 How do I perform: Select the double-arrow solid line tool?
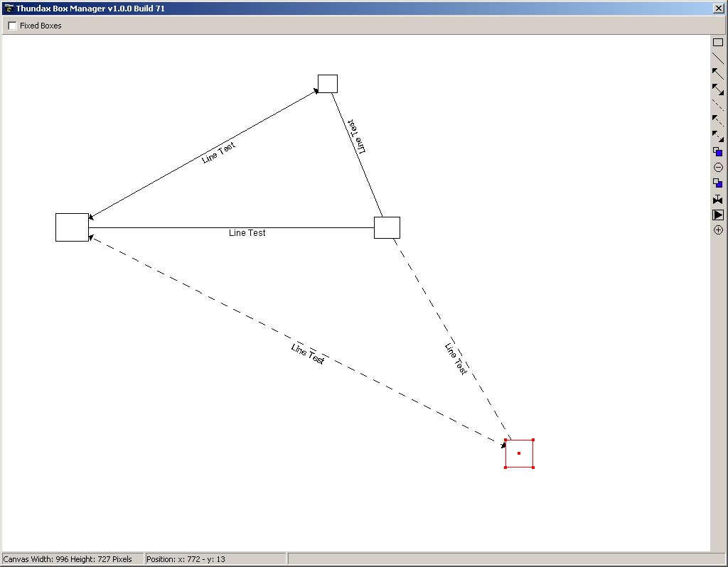pos(718,90)
